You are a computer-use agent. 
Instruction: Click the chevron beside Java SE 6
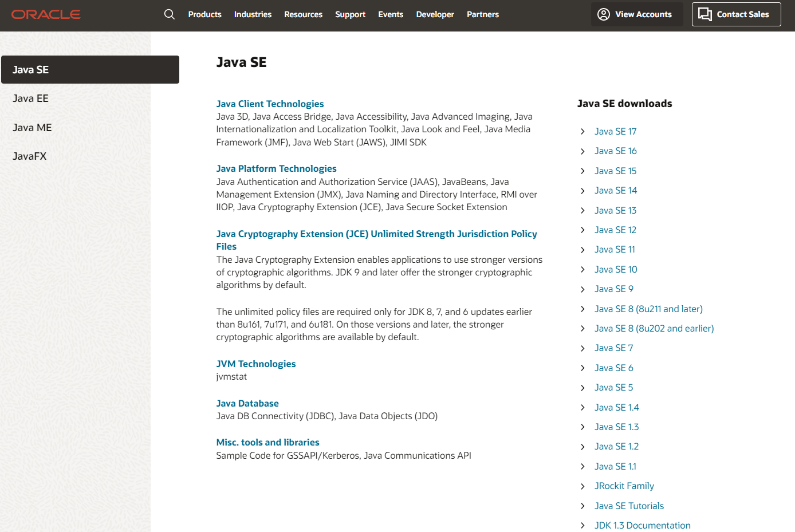tap(583, 368)
